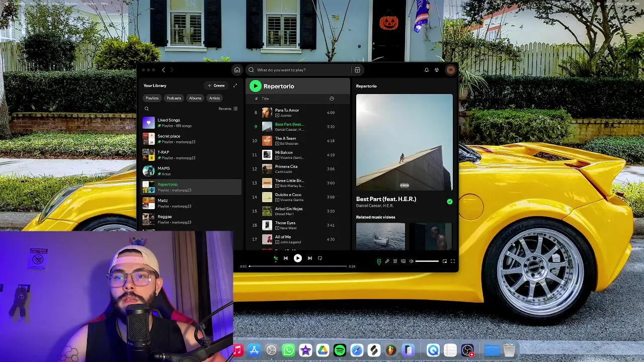Open the mini player

coord(444,261)
